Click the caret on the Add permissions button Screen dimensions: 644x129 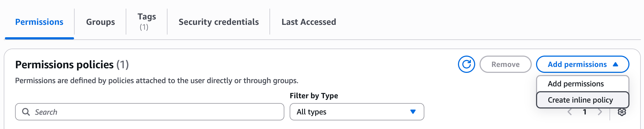(x=615, y=64)
